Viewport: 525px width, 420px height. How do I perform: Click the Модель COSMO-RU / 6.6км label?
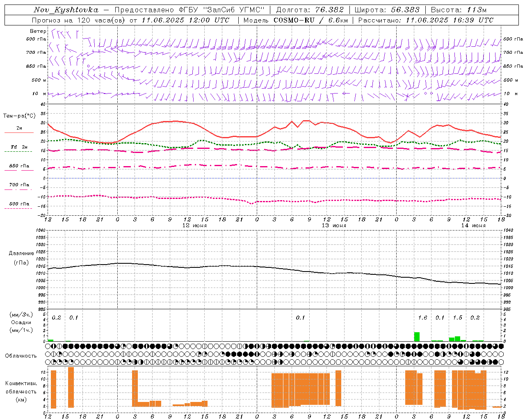[x=295, y=20]
